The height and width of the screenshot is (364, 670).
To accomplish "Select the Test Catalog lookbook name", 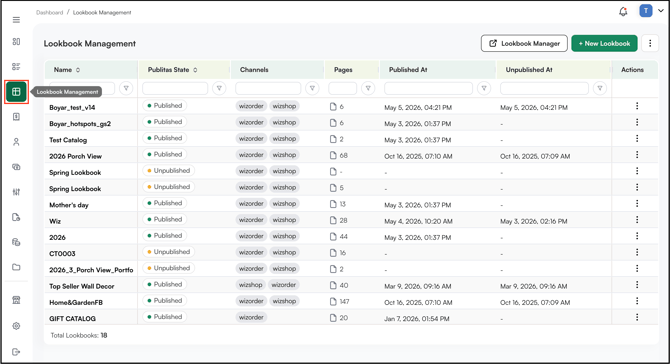I will click(x=68, y=140).
